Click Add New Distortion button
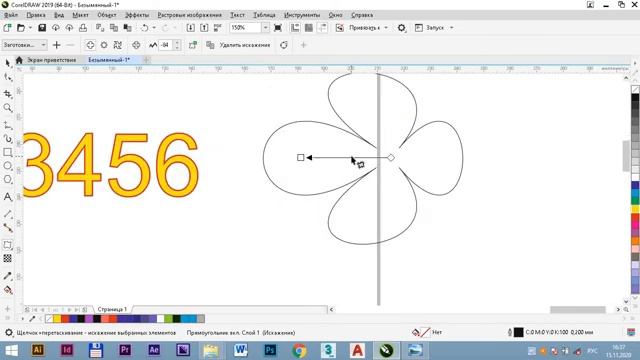This screenshot has height=360, width=640. click(193, 45)
